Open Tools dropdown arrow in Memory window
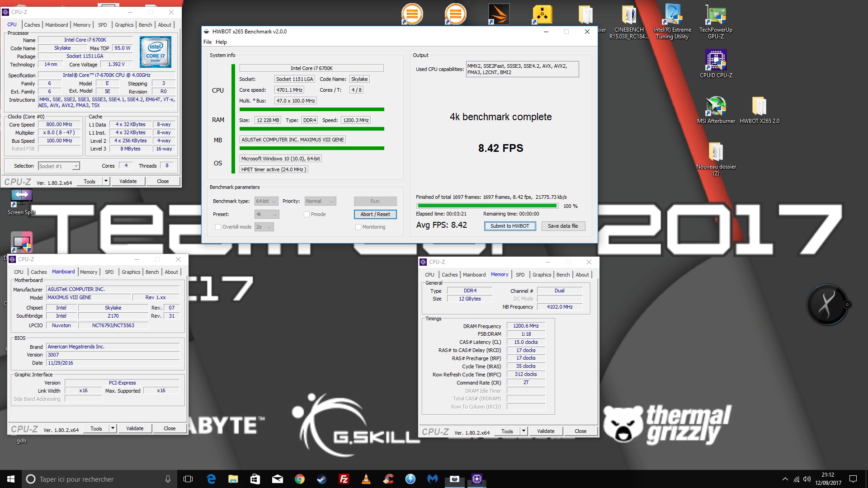 tap(524, 431)
